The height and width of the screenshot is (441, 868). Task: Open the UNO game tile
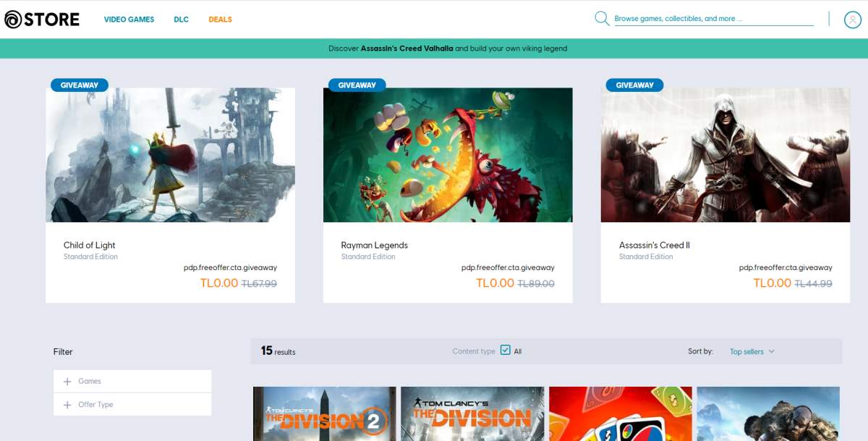click(x=621, y=413)
